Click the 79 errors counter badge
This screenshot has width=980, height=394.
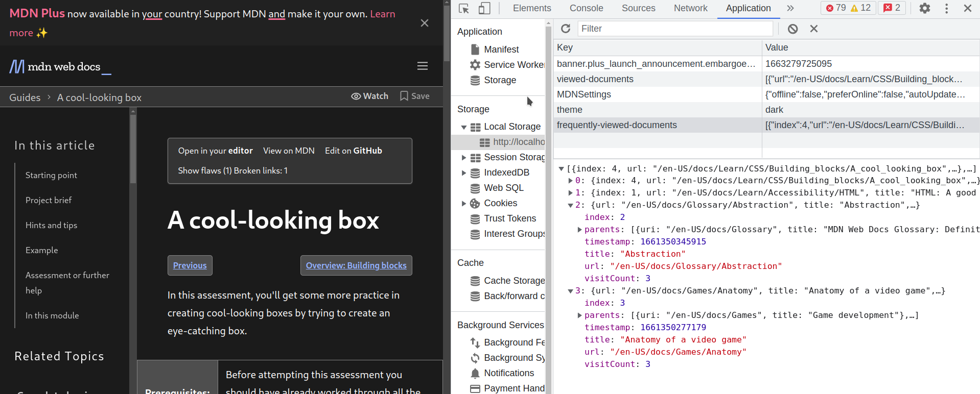click(836, 8)
